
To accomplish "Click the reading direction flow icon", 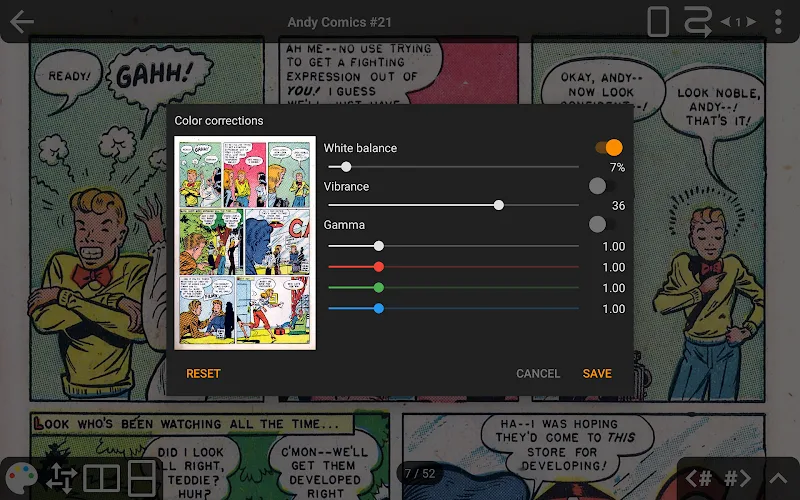I will pyautogui.click(x=697, y=22).
